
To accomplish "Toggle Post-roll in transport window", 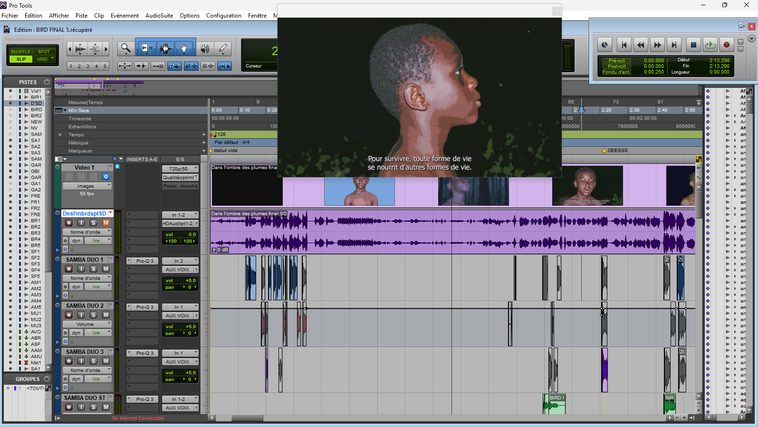I will (x=616, y=66).
